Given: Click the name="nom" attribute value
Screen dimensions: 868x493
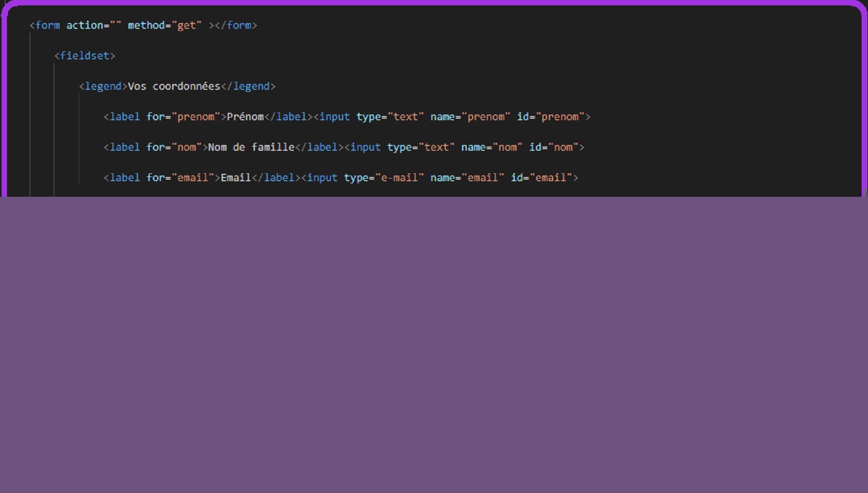Looking at the screenshot, I should point(507,147).
